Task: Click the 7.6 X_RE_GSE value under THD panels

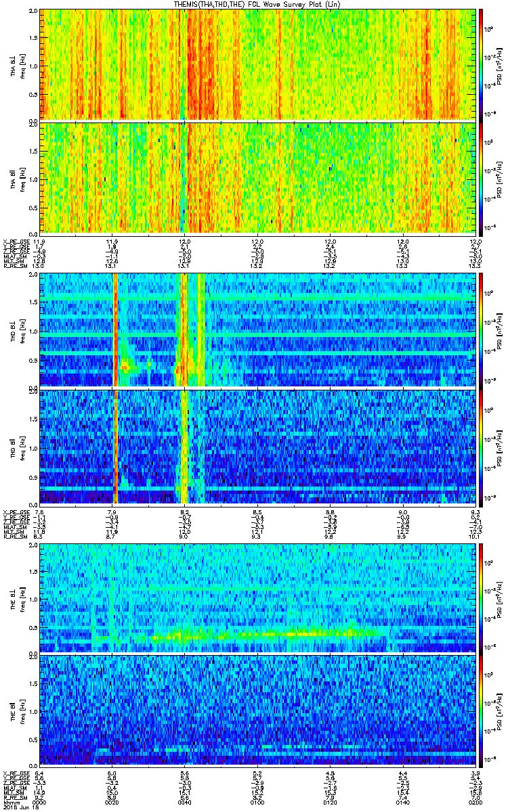Action: 39,512
